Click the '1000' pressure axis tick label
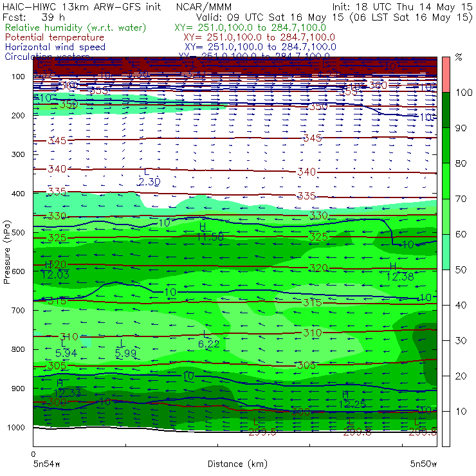Viewport: 476px width, 476px height. tap(17, 427)
